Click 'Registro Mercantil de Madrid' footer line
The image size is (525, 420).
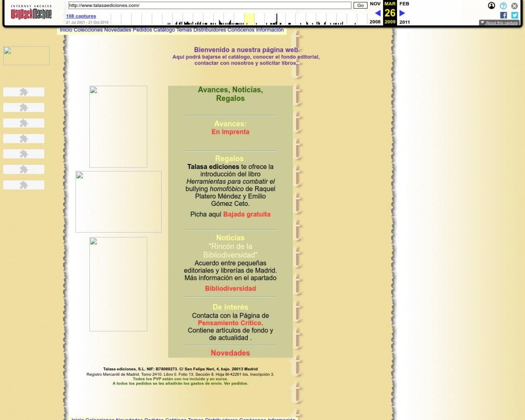pyautogui.click(x=181, y=374)
